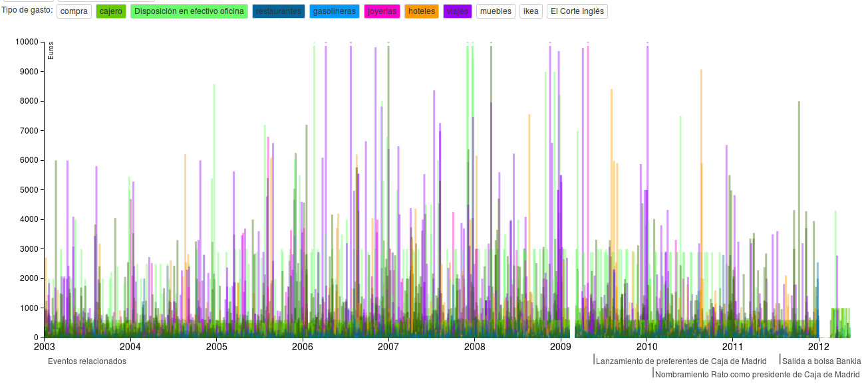Select the 'Salida a bolsa Bankia' event
This screenshot has height=384, width=868.
[821, 361]
